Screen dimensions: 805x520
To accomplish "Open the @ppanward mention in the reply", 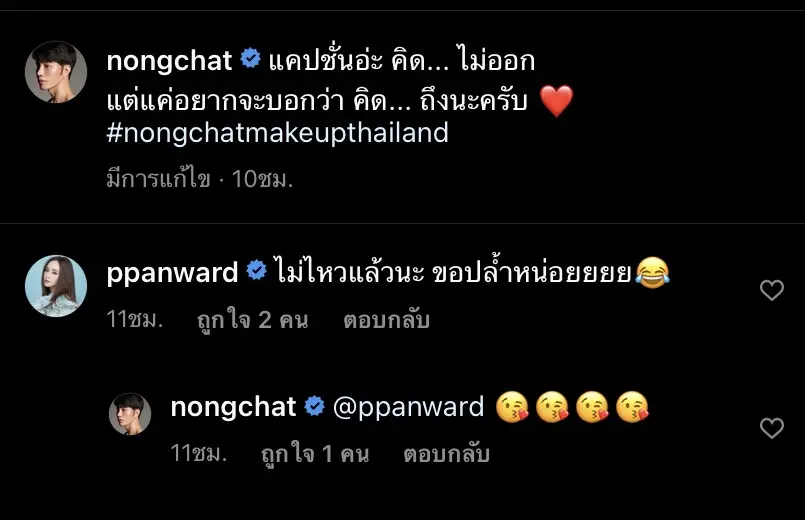I will coord(408,408).
